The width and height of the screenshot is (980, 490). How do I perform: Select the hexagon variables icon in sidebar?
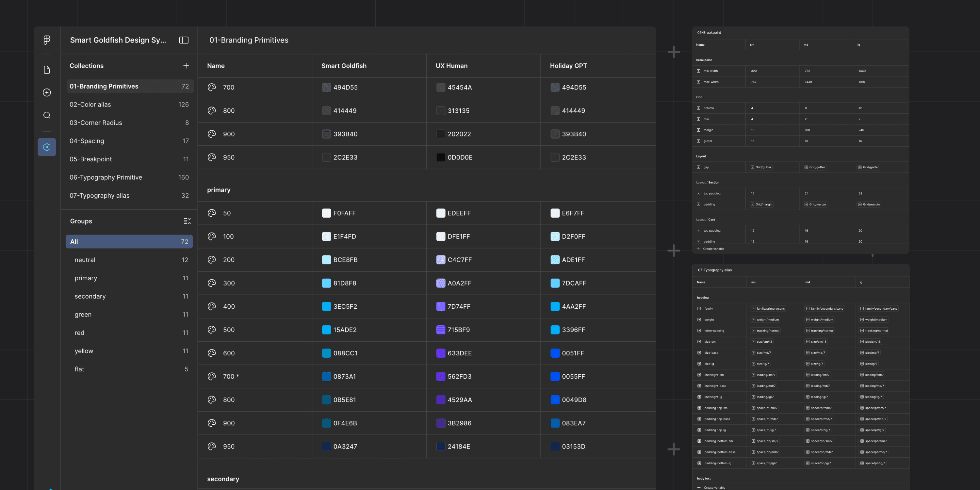[47, 147]
